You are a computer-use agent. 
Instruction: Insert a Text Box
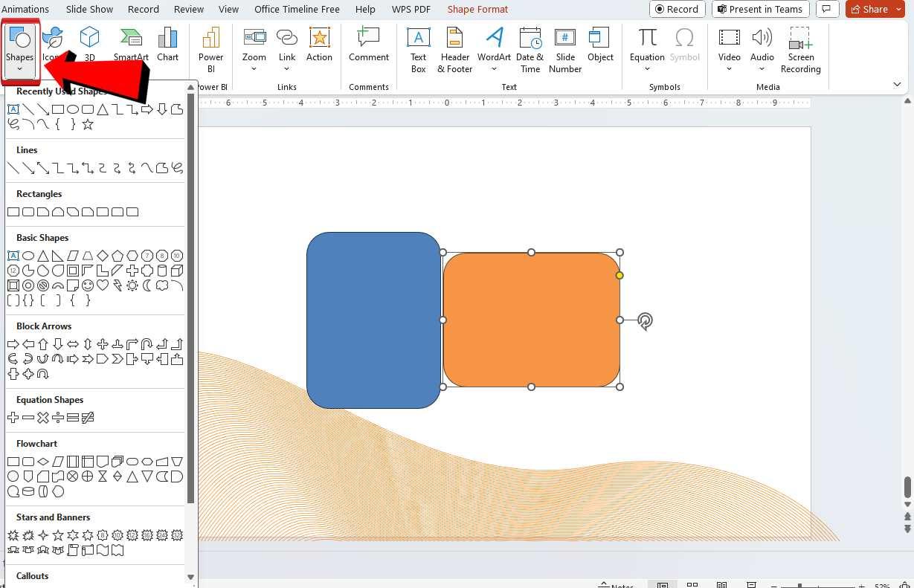pos(418,49)
